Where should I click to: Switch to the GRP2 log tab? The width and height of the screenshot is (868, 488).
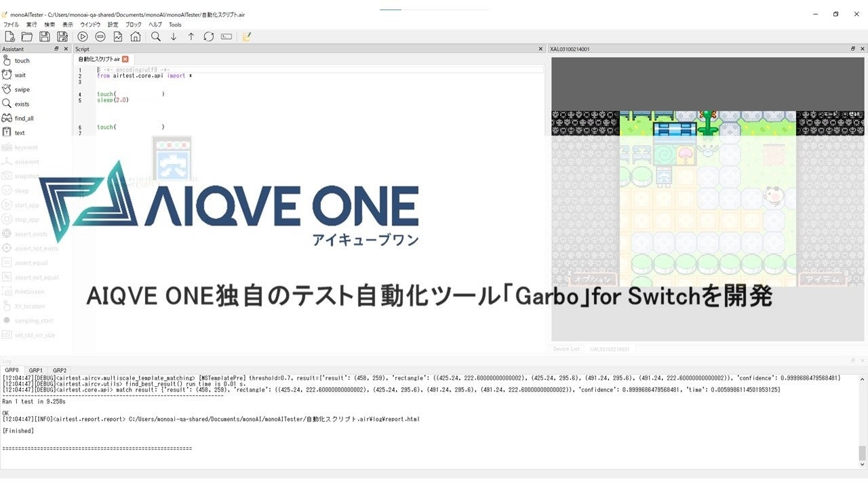(x=60, y=370)
